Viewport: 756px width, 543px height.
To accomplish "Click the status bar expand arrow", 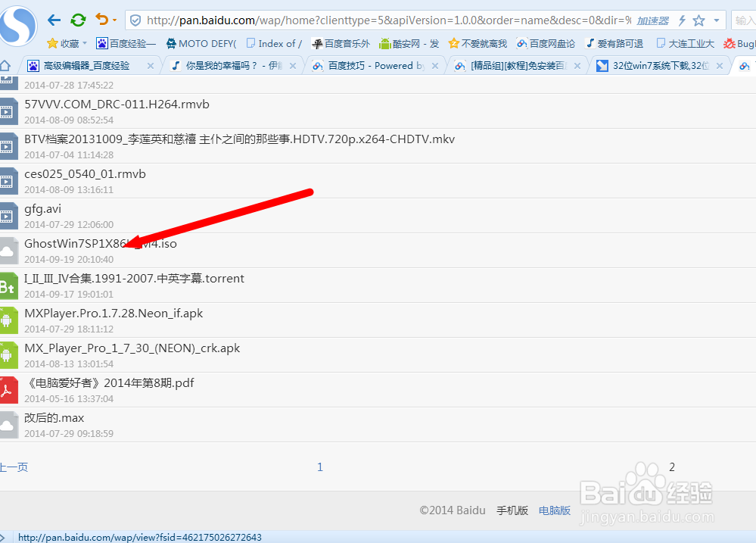I will tap(3, 537).
